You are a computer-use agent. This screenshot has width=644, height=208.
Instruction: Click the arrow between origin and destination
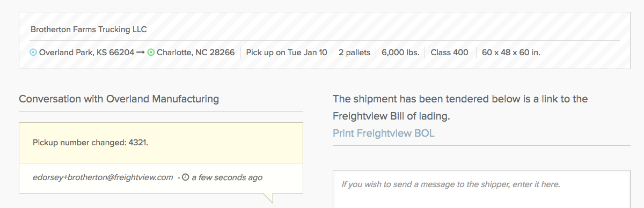[x=141, y=53]
